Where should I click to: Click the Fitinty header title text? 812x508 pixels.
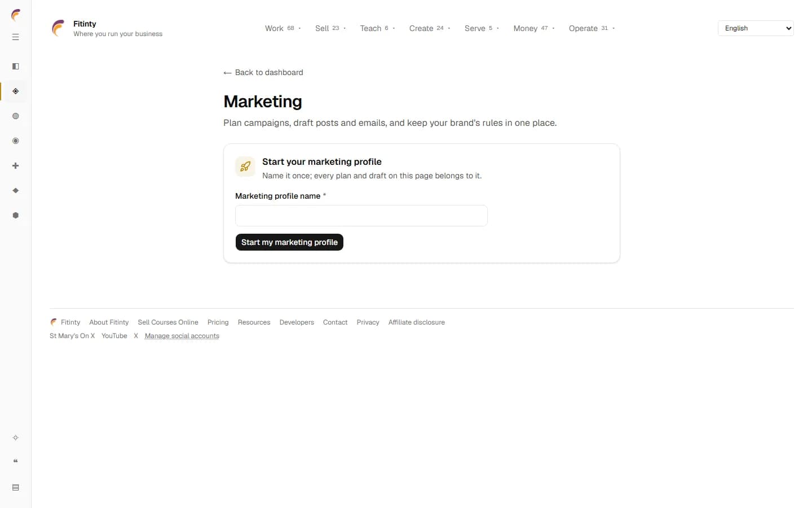pos(85,24)
